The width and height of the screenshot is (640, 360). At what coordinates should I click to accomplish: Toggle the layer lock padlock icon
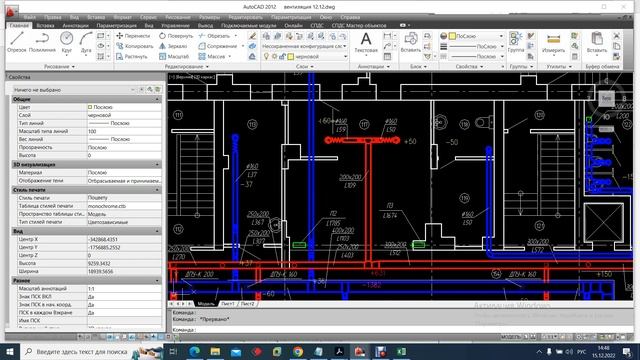tap(282, 56)
